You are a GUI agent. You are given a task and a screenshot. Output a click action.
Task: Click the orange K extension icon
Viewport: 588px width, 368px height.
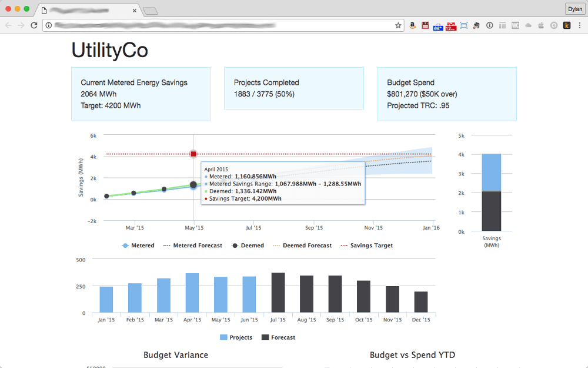click(x=567, y=25)
